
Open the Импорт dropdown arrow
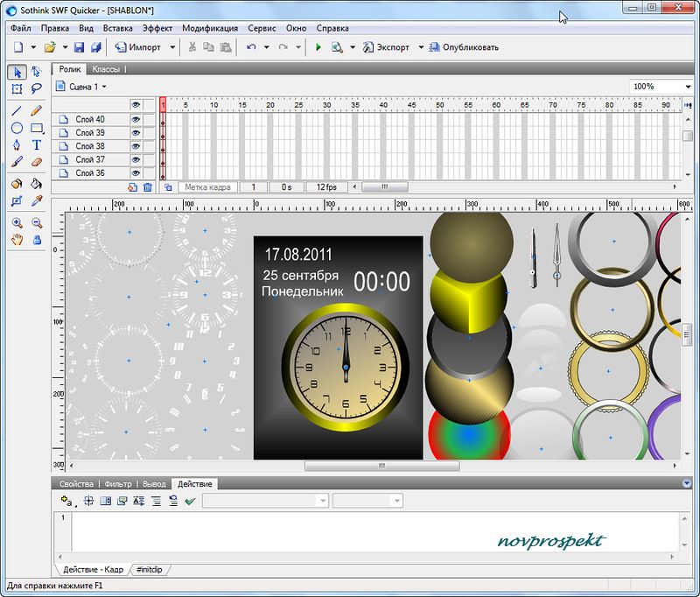(x=172, y=47)
